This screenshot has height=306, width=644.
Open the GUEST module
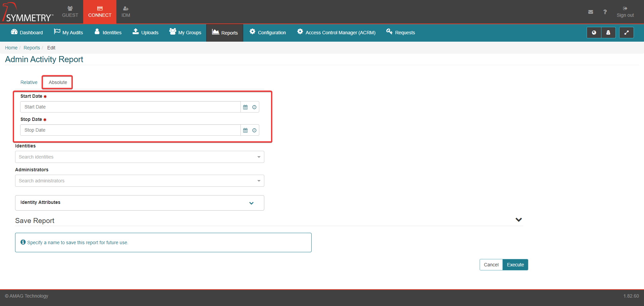(70, 12)
